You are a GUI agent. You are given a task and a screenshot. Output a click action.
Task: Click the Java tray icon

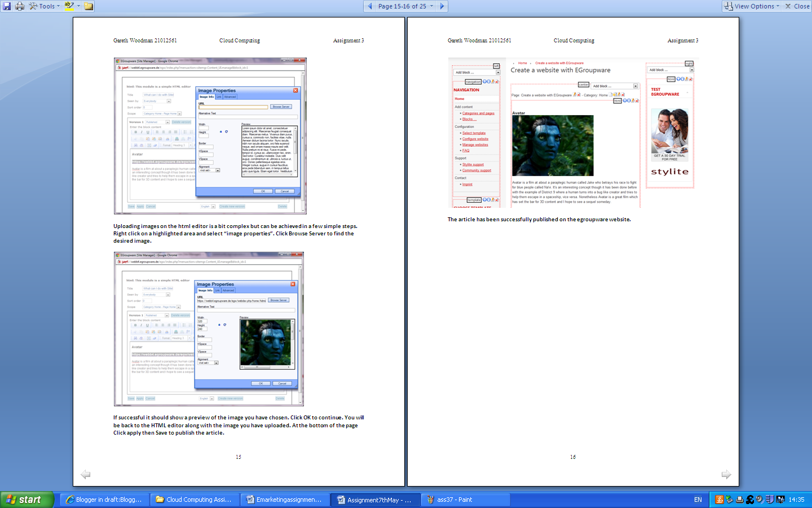point(719,500)
